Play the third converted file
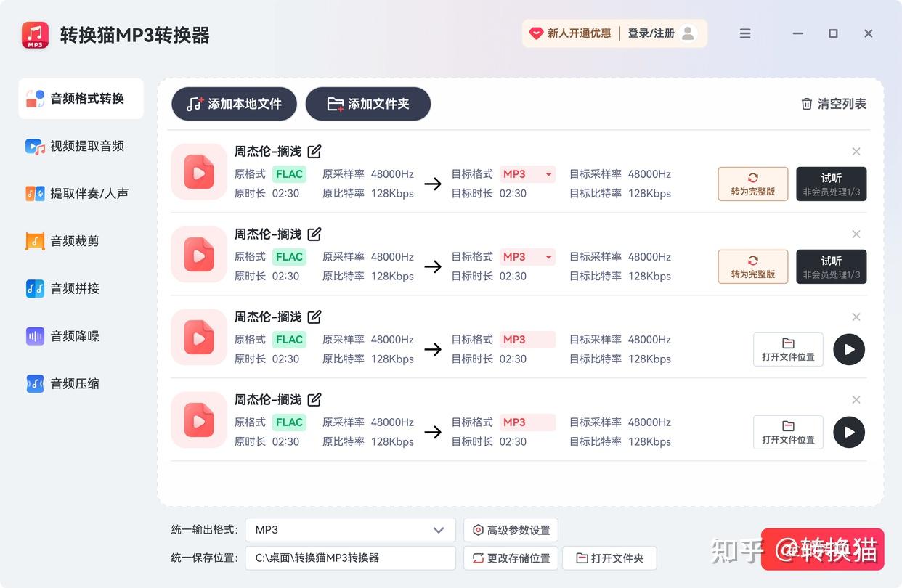This screenshot has width=902, height=588. coord(848,349)
